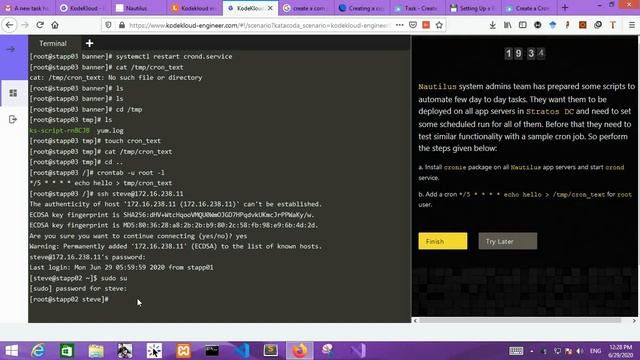Open the sidebar dashboard grid icon
The width and height of the screenshot is (640, 360).
13,93
